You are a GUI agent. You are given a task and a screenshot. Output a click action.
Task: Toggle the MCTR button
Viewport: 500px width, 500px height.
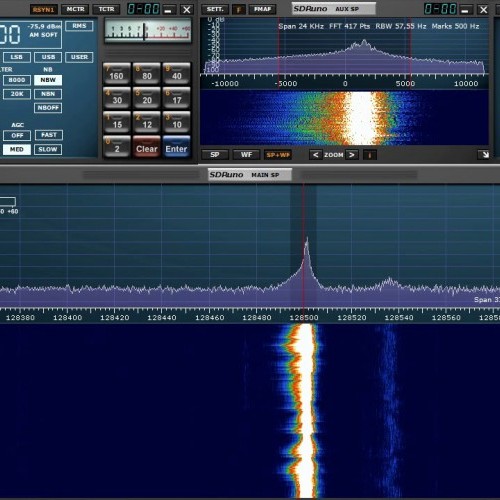(75, 9)
